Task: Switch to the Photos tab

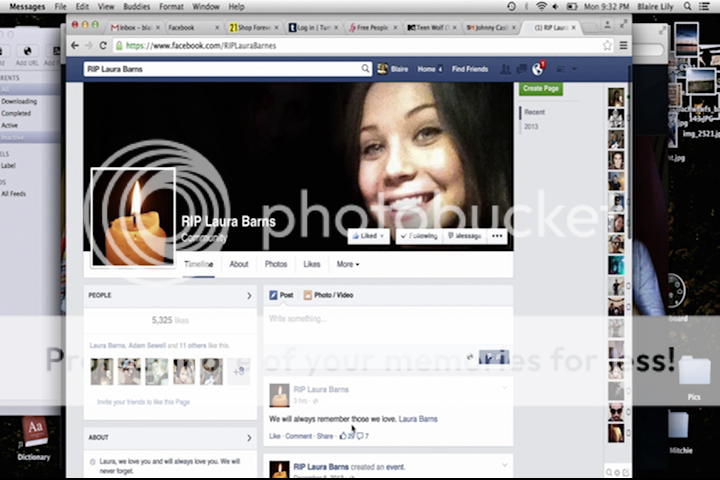Action: pyautogui.click(x=275, y=264)
